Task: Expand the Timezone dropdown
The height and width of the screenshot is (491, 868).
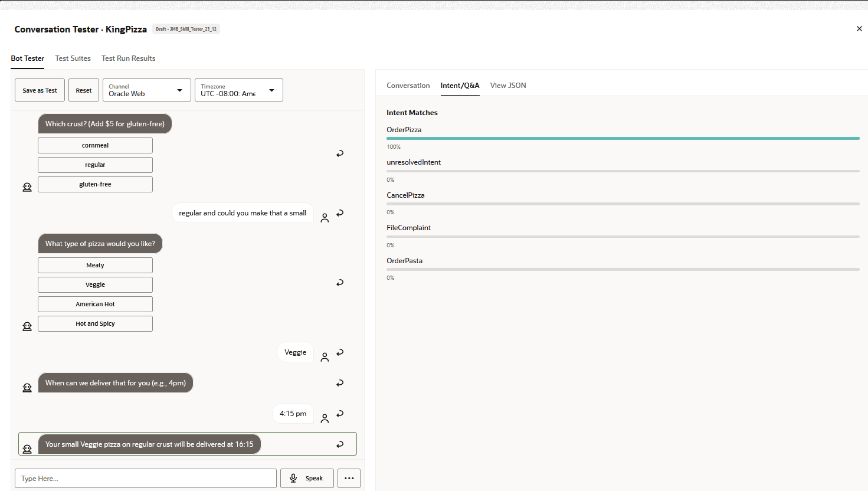Action: (x=238, y=90)
